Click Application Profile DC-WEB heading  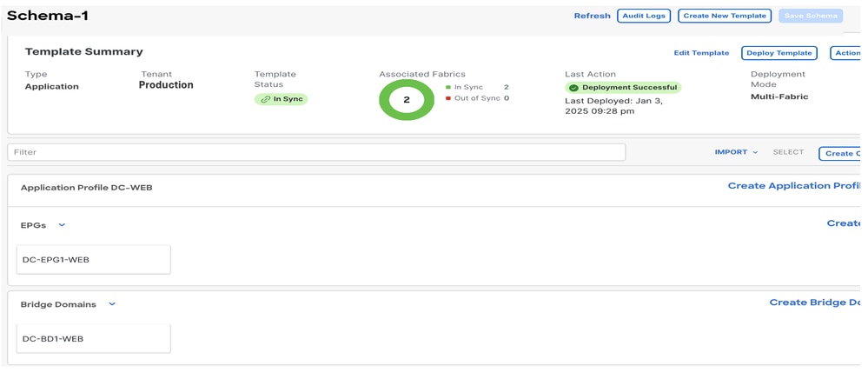click(x=86, y=188)
